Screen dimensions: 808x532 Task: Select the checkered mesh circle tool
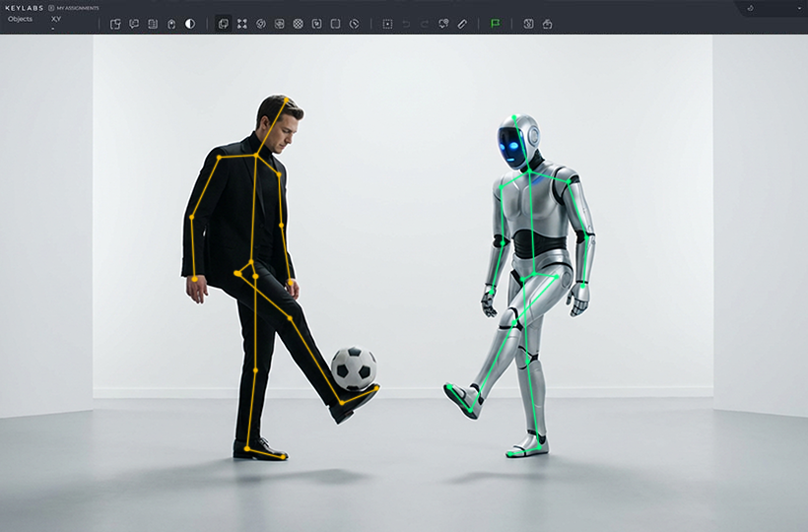pyautogui.click(x=298, y=24)
